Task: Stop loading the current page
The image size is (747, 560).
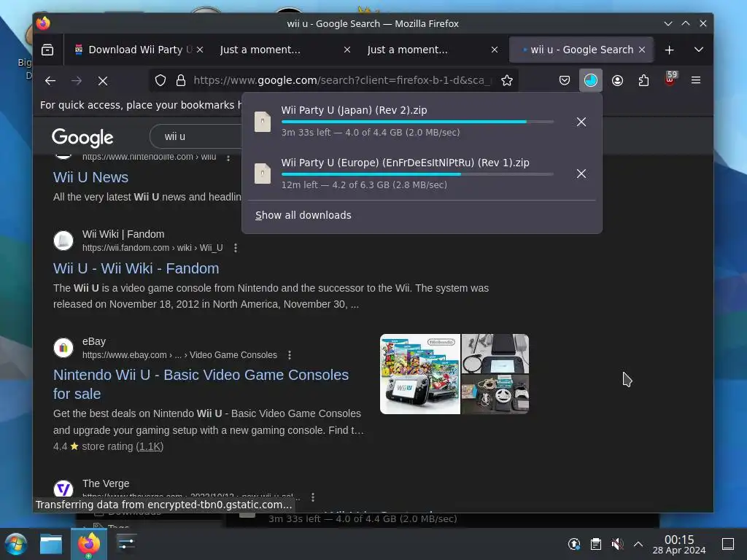Action: point(102,80)
